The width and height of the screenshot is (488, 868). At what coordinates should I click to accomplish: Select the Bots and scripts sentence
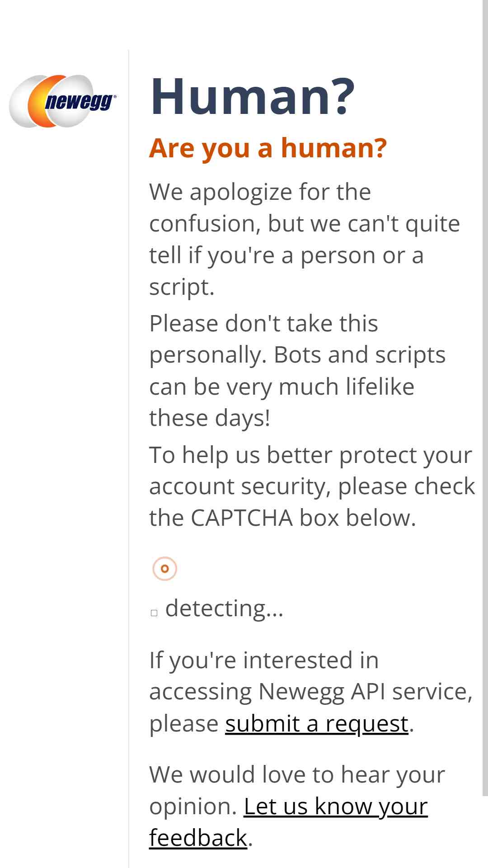coord(297,387)
